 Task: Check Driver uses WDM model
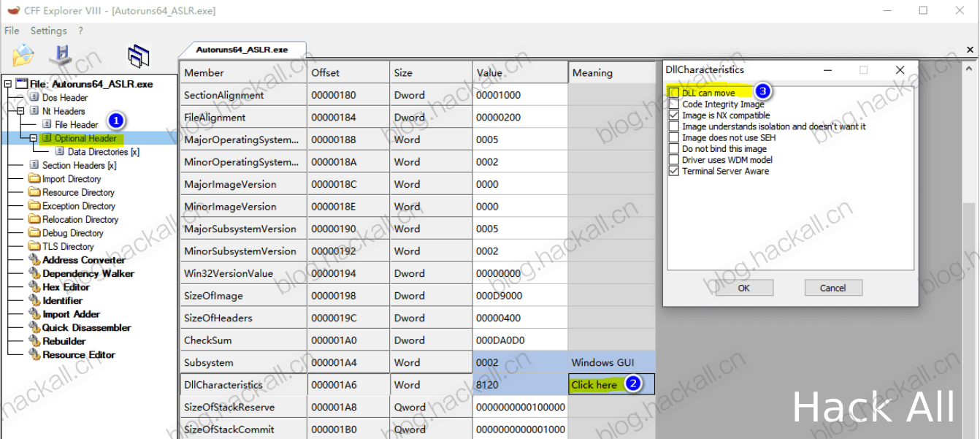click(x=674, y=160)
